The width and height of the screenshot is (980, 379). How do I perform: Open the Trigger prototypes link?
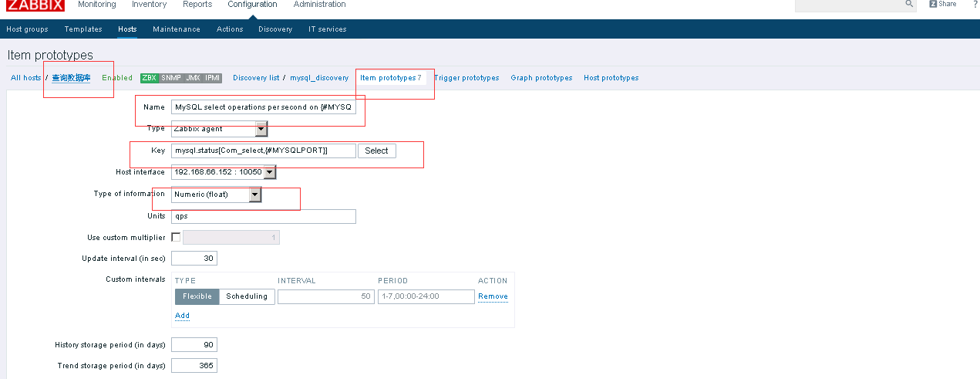pyautogui.click(x=466, y=78)
